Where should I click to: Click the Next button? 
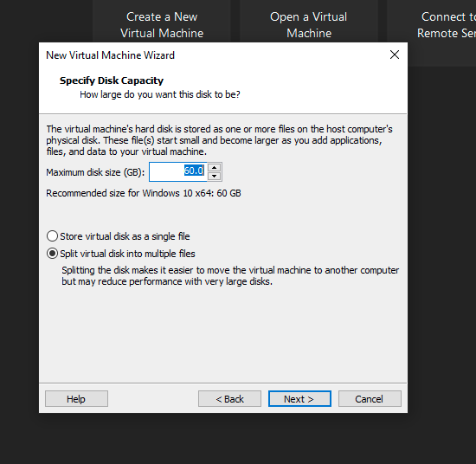point(299,399)
